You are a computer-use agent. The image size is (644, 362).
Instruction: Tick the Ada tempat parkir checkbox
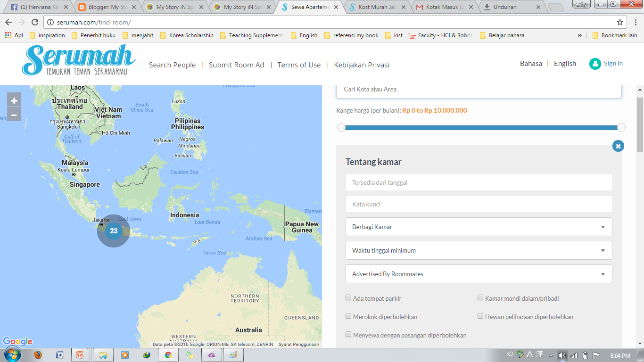point(348,297)
